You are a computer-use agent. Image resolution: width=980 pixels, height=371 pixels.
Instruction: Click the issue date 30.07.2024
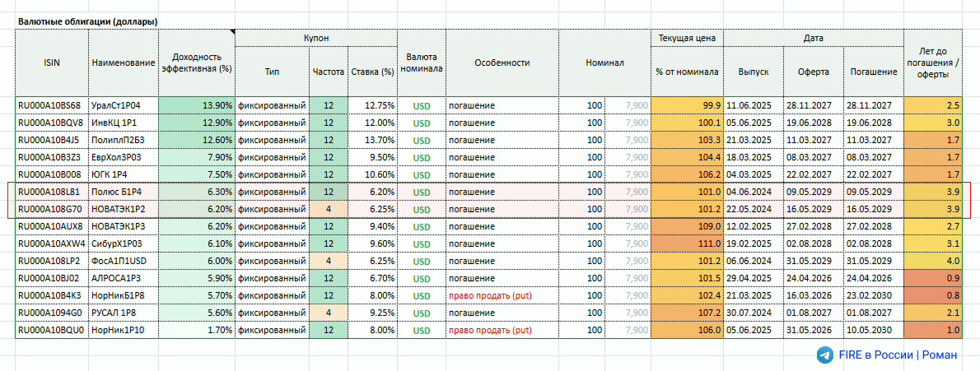coord(754,313)
